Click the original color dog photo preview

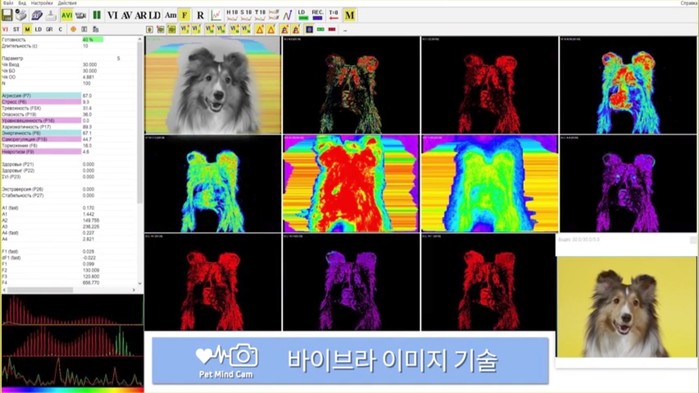[x=626, y=307]
